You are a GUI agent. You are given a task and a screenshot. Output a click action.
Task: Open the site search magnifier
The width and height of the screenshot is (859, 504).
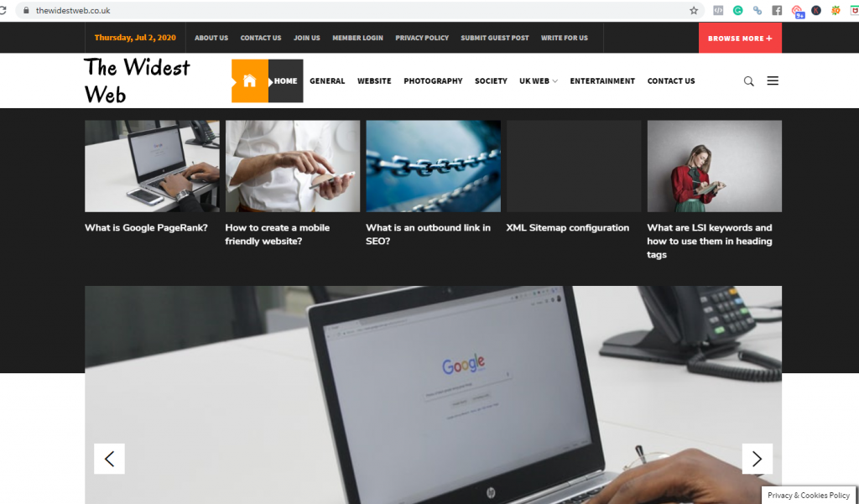point(748,81)
